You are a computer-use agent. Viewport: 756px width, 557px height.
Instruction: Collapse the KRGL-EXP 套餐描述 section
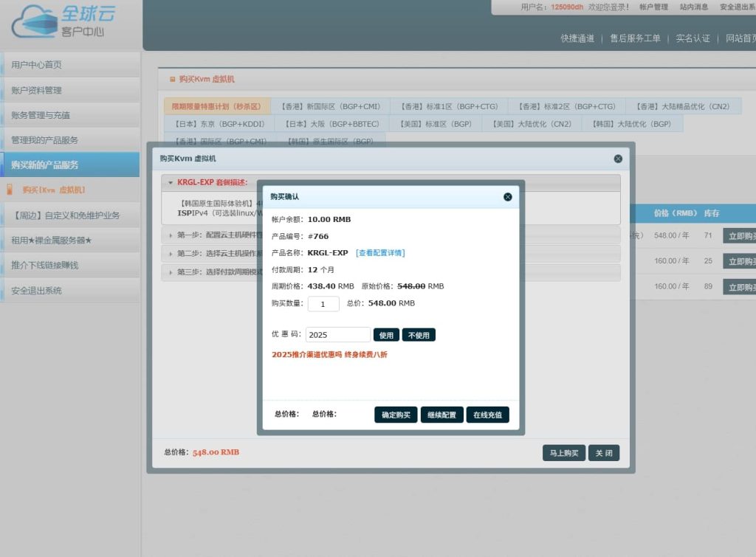211,182
